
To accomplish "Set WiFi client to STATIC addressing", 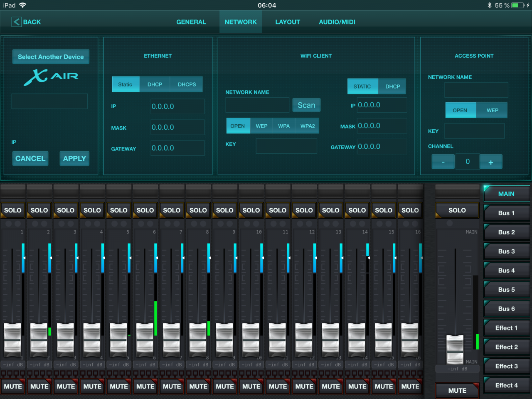I will coord(362,86).
